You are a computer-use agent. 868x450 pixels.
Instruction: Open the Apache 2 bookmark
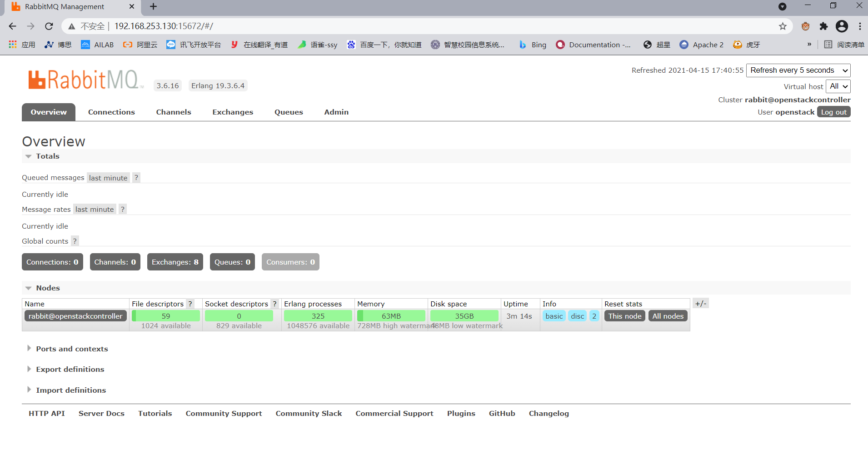click(x=702, y=45)
